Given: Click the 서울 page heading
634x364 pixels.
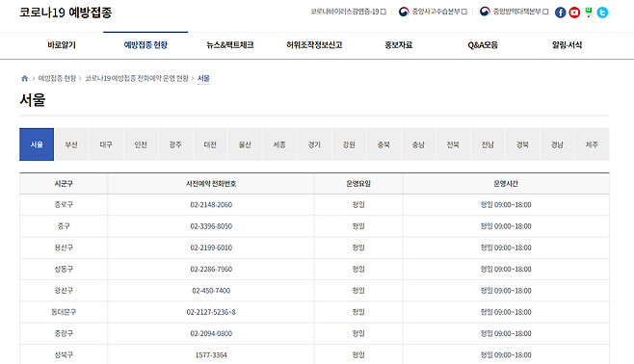Looking at the screenshot, I should [33, 100].
